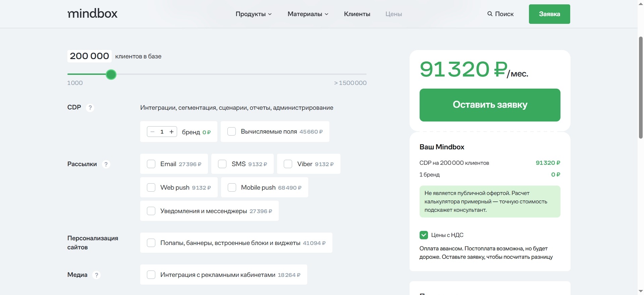Uncheck the Цены с НДС checkbox
This screenshot has width=644, height=295.
click(424, 235)
